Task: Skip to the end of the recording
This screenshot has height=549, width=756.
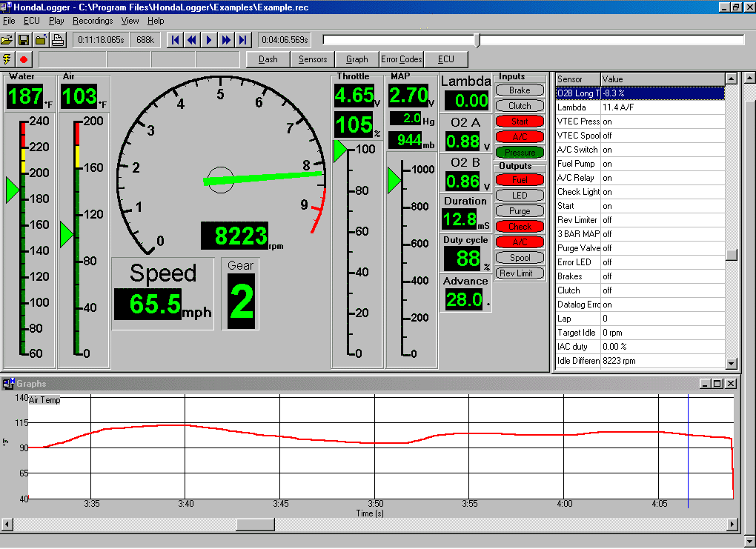Action: point(242,40)
